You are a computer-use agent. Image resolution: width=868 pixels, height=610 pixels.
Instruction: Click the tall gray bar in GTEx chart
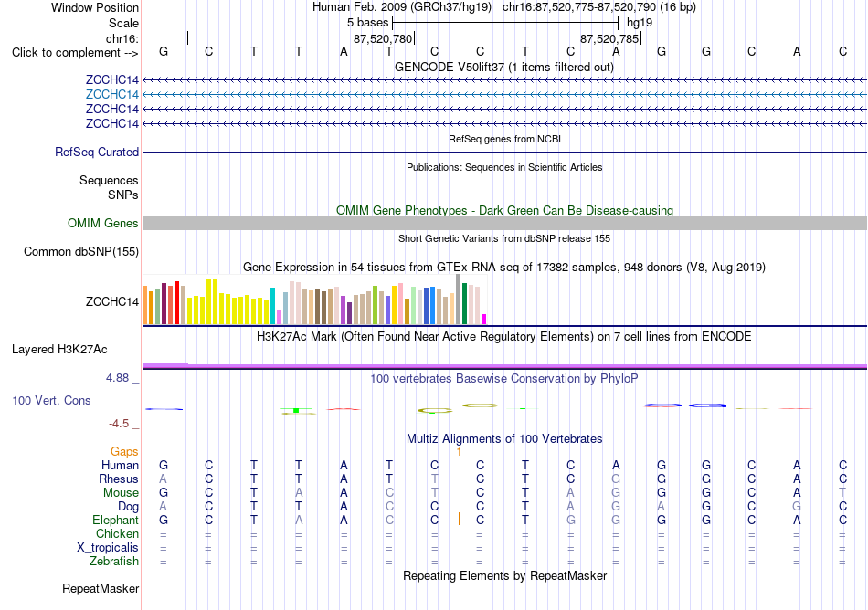pos(459,300)
